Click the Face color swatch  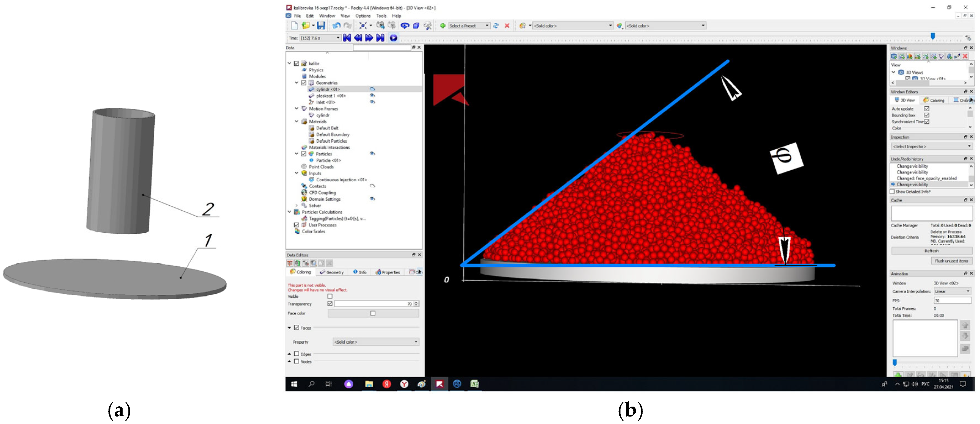(x=373, y=313)
